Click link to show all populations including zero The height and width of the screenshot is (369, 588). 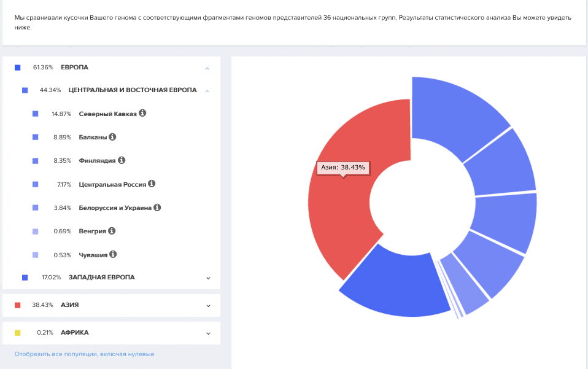84,354
